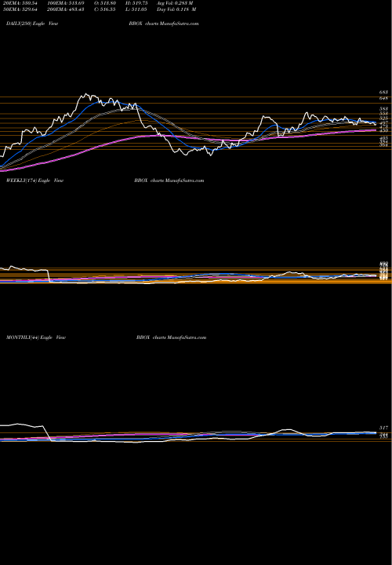Image resolution: width=392 pixels, height=565 pixels.
Task: Click the topmost price label on the daily axis
Action: [x=383, y=93]
